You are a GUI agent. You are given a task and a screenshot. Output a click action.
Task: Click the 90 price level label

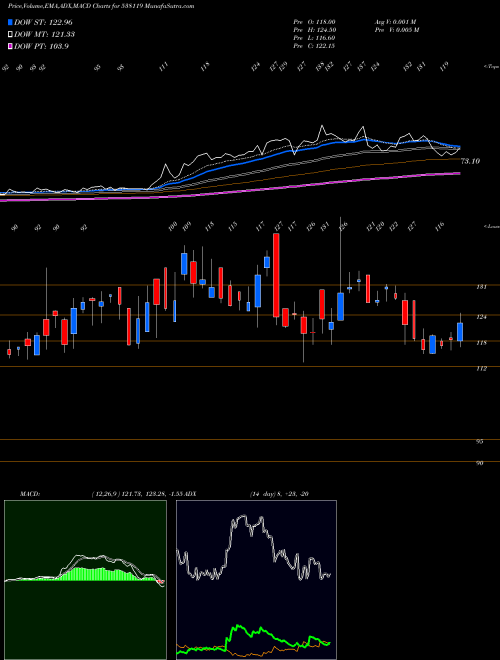[479, 463]
